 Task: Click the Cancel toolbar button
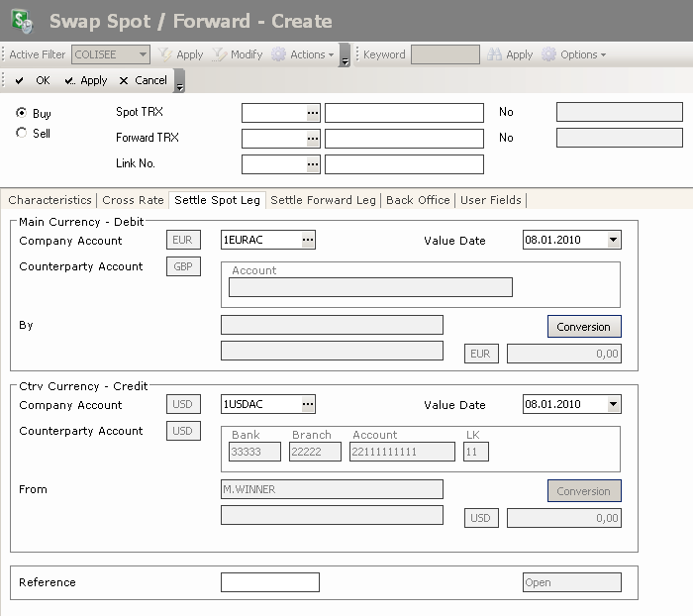143,80
